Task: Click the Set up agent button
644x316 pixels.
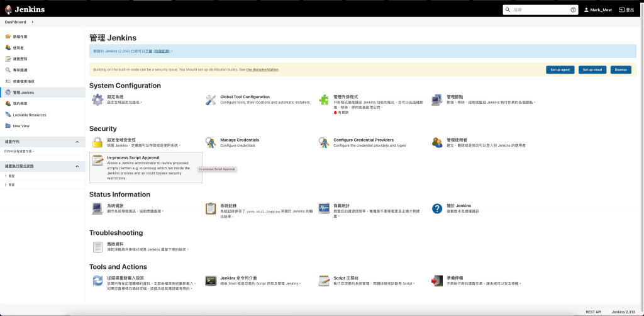Action: 560,70
